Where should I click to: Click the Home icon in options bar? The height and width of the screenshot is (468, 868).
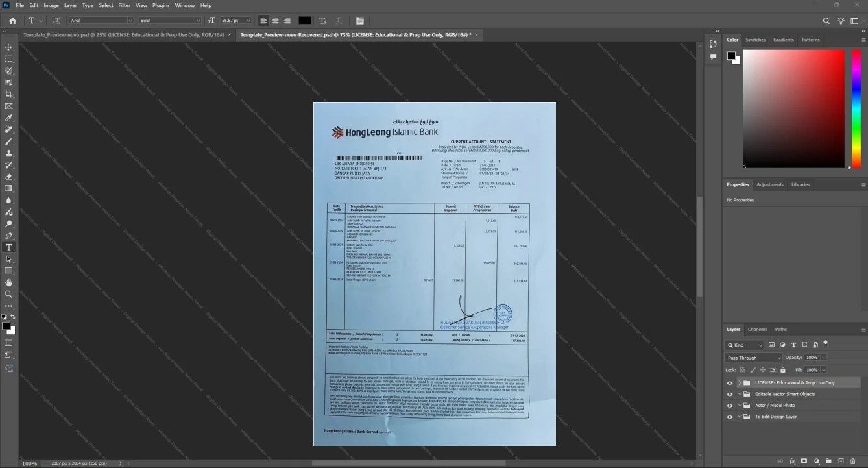tap(12, 21)
